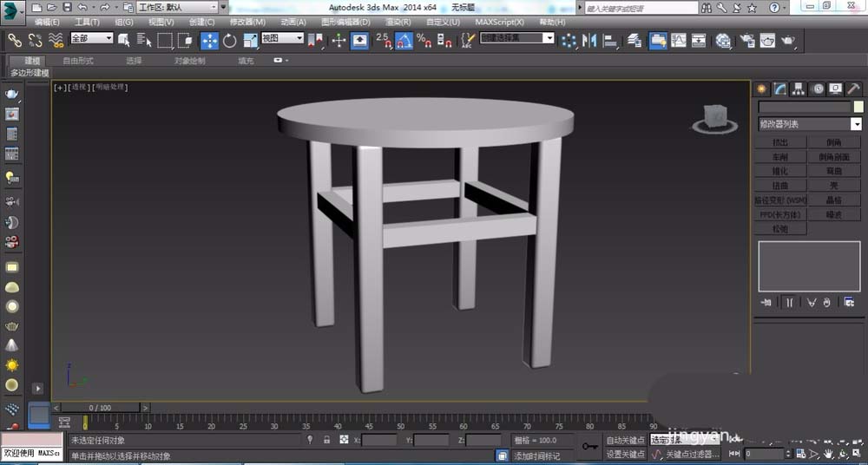
Task: Activate the Select and Move tool
Action: click(209, 41)
